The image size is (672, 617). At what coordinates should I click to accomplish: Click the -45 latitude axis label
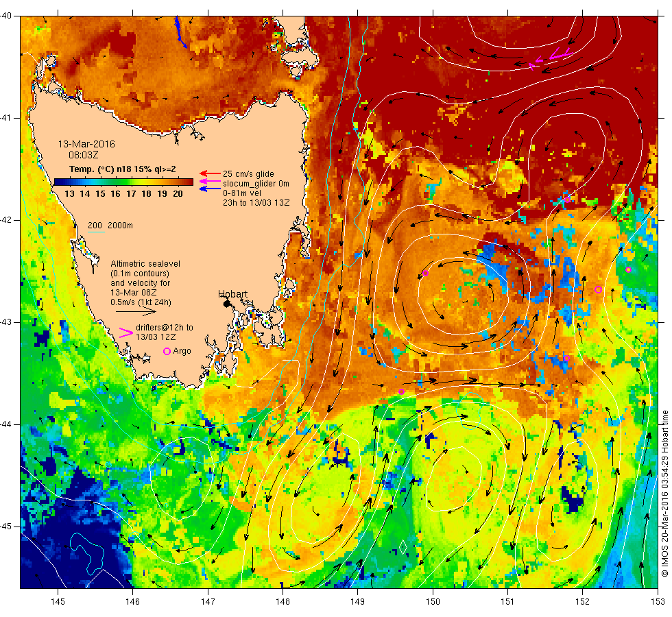(x=5, y=527)
